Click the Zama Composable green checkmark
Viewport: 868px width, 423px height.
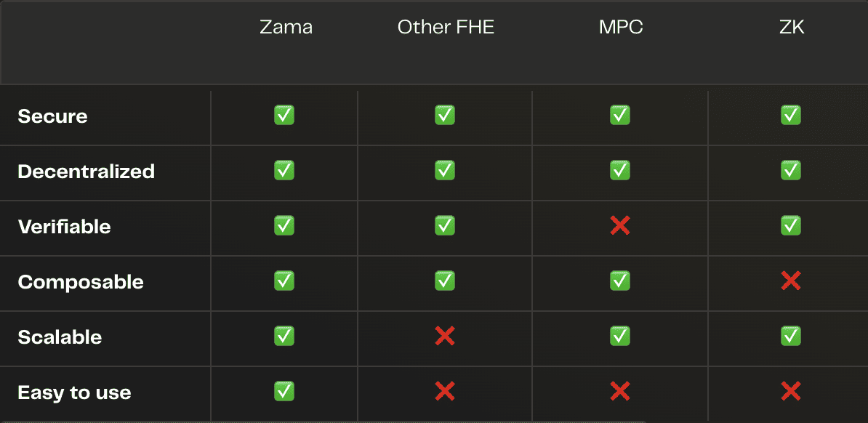point(284,281)
